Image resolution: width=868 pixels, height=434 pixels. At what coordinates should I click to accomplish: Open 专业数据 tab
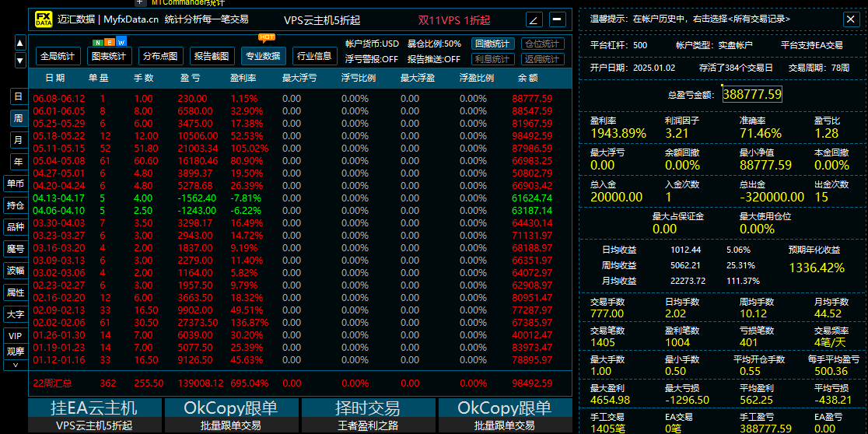(263, 56)
